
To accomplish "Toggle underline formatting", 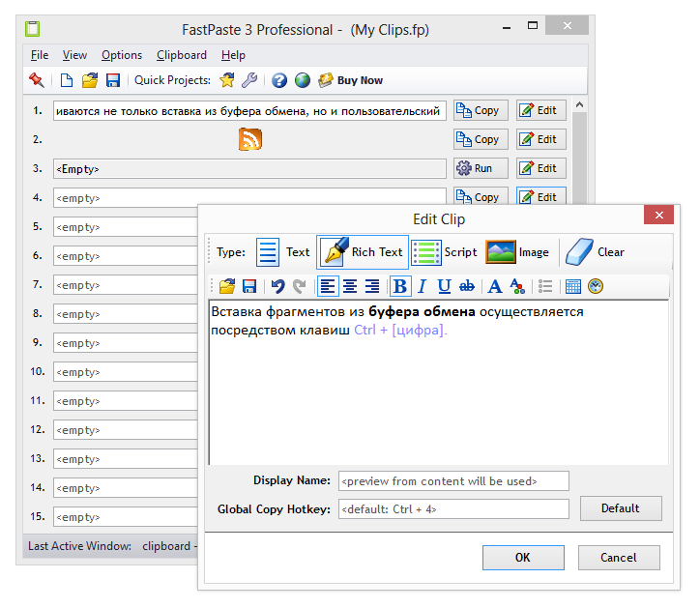I will click(444, 286).
